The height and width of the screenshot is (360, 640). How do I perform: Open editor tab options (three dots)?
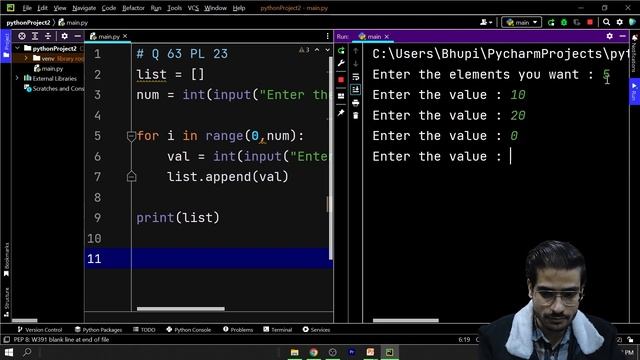point(327,36)
